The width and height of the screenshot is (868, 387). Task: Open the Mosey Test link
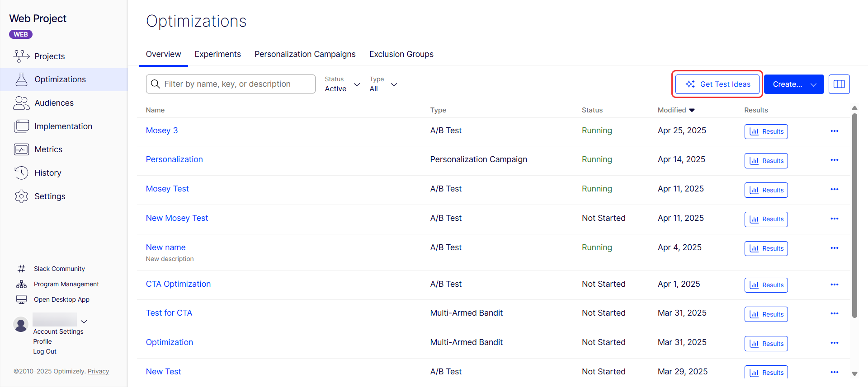(167, 189)
